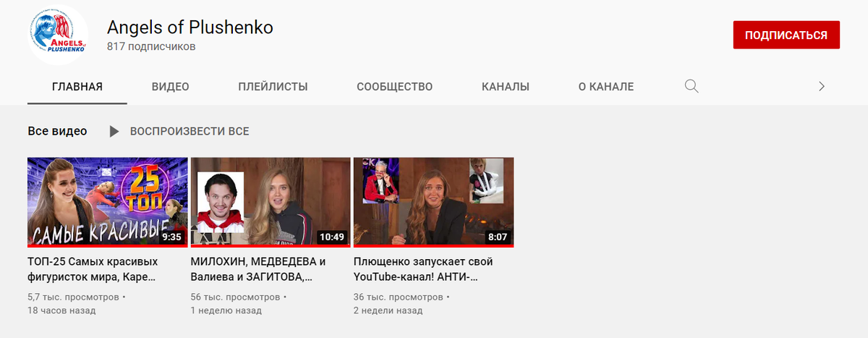Viewport: 868px width, 338px height.
Task: Open the ВИДЕО tab
Action: (171, 87)
